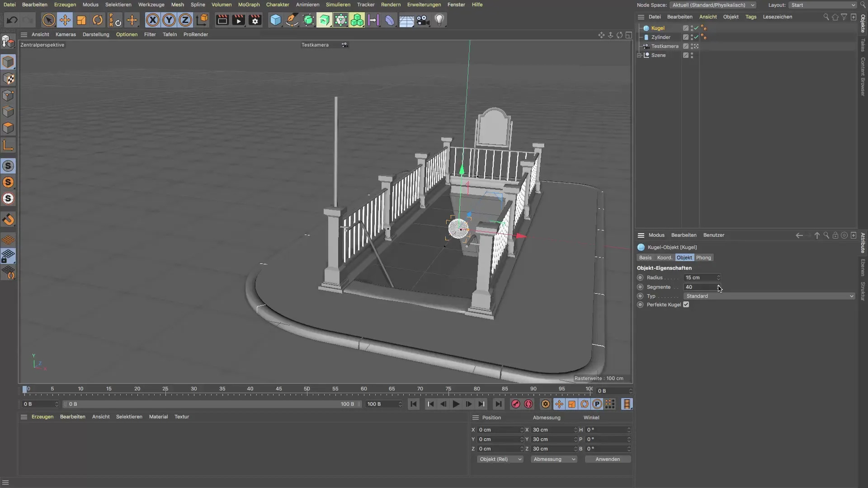Screen dimensions: 868x488
Task: Activate the Move tool
Action: (65, 20)
